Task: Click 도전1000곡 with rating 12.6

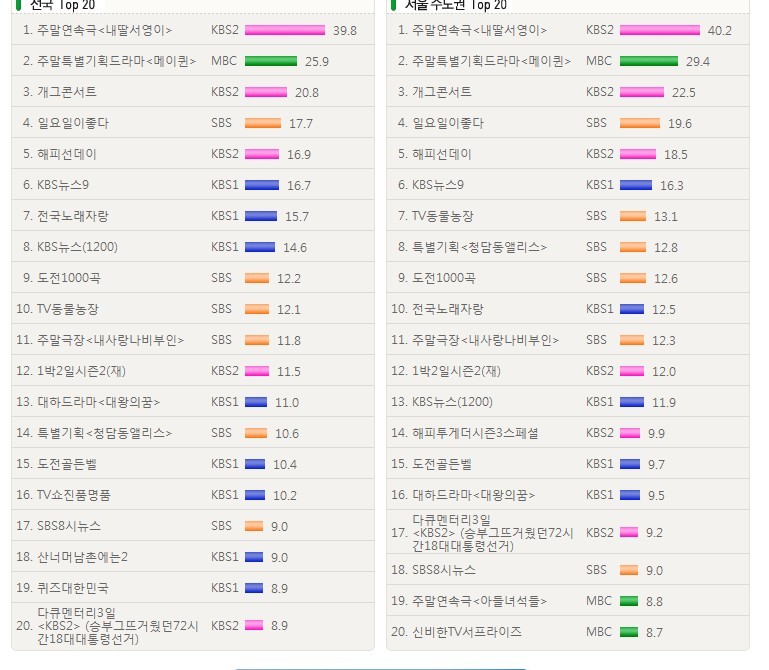Action: coord(444,278)
